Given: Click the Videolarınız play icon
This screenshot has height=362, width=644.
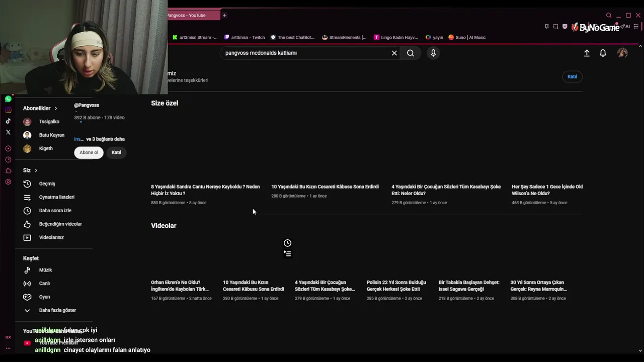Looking at the screenshot, I should pos(27,237).
